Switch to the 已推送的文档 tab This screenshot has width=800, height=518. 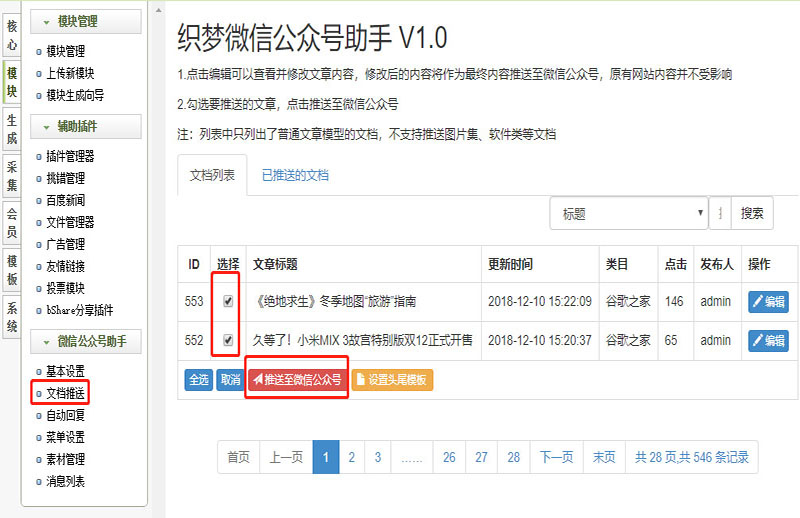[295, 176]
